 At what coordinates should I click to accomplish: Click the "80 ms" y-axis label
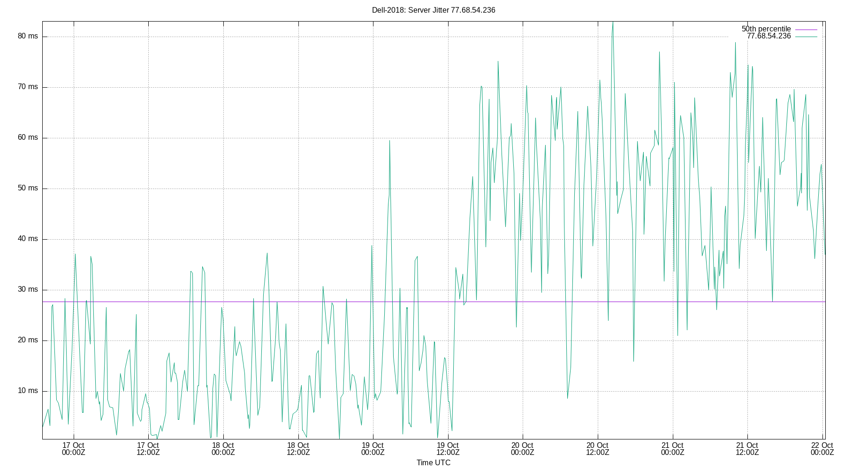28,36
